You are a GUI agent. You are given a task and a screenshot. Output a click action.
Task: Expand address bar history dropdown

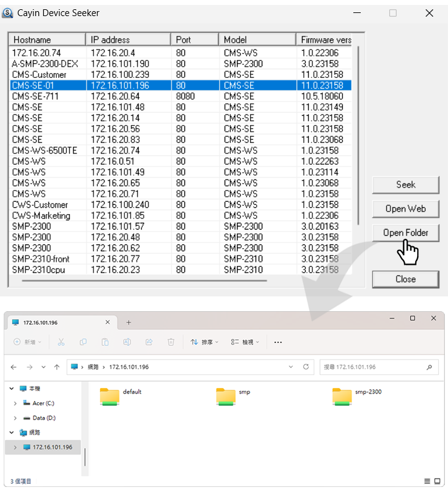coord(291,367)
